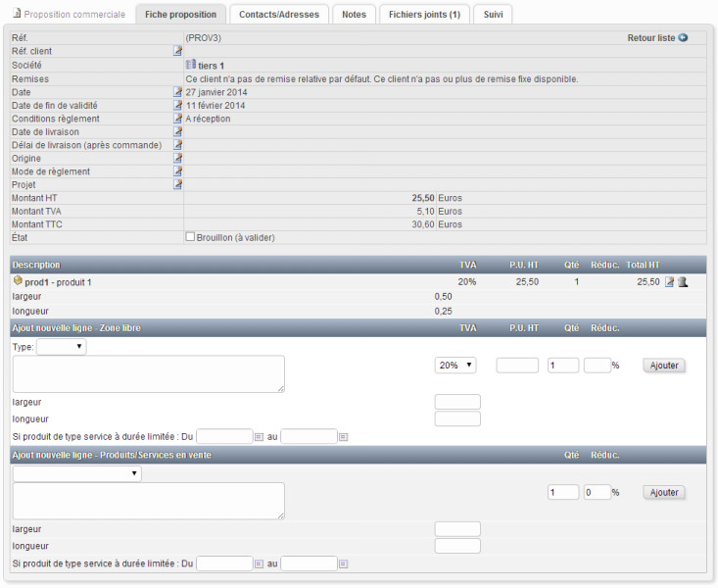Image resolution: width=718 pixels, height=588 pixels.
Task: Click Produits/Services description textarea
Action: [149, 501]
